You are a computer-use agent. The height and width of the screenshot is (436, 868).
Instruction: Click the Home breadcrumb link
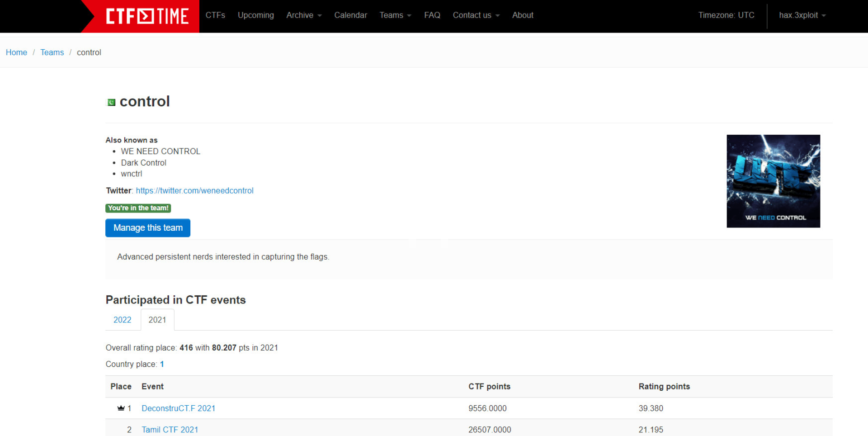pyautogui.click(x=16, y=52)
